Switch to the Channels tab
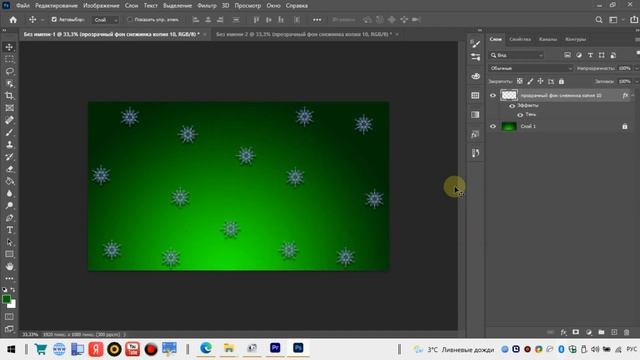This screenshot has height=360, width=640. (x=548, y=39)
